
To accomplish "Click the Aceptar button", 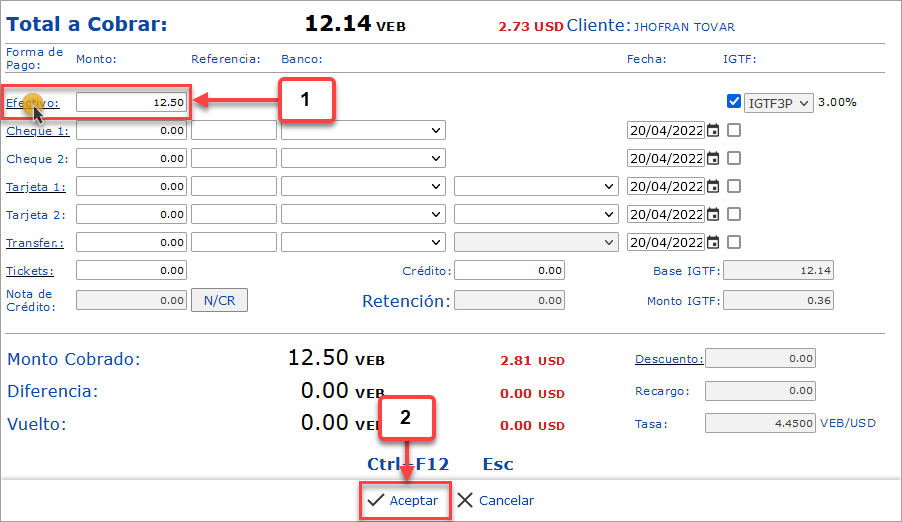I will (x=405, y=500).
